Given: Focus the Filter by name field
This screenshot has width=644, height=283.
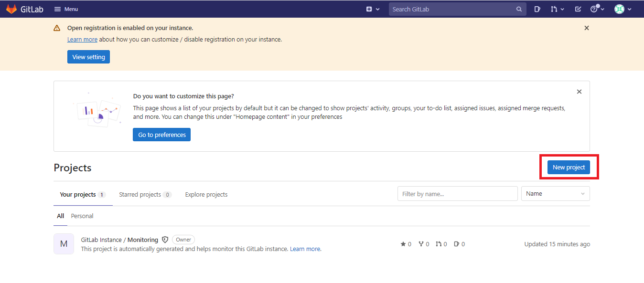Looking at the screenshot, I should click(458, 194).
